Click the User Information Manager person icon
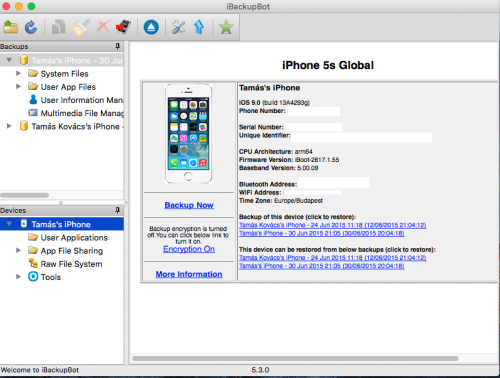Image resolution: width=500 pixels, height=378 pixels. pyautogui.click(x=33, y=99)
